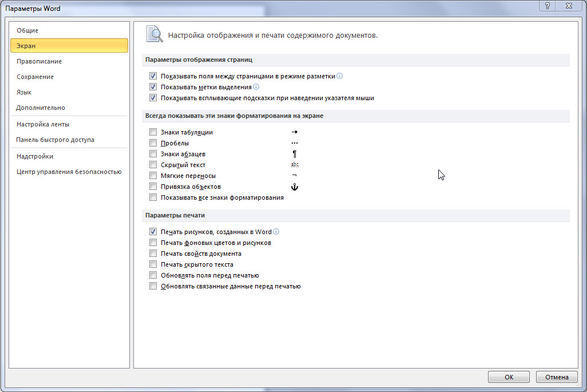
Task: Click the 'Отмена' button
Action: (x=557, y=377)
